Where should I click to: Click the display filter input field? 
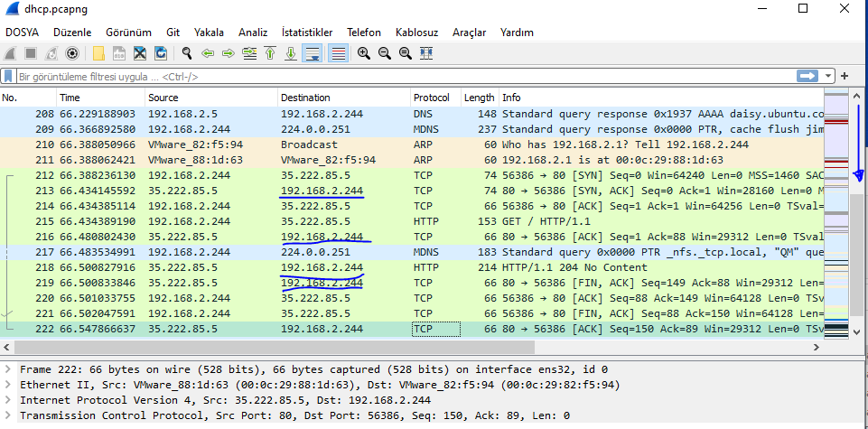pos(404,77)
